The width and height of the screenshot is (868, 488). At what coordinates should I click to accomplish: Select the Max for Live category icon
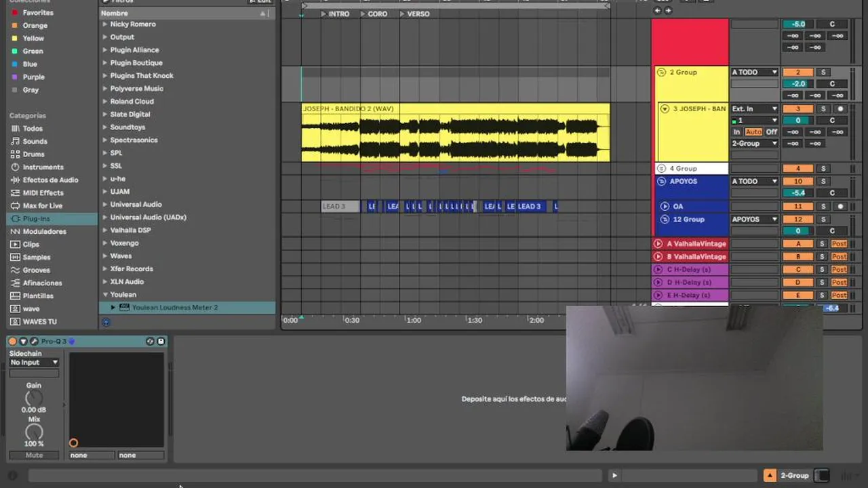(x=15, y=206)
